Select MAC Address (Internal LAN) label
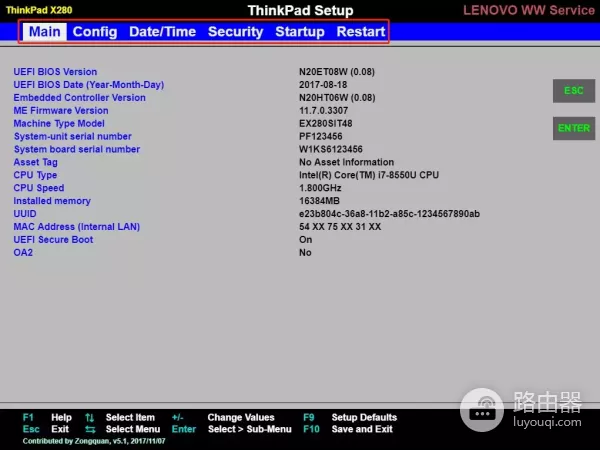This screenshot has width=600, height=450. click(77, 227)
